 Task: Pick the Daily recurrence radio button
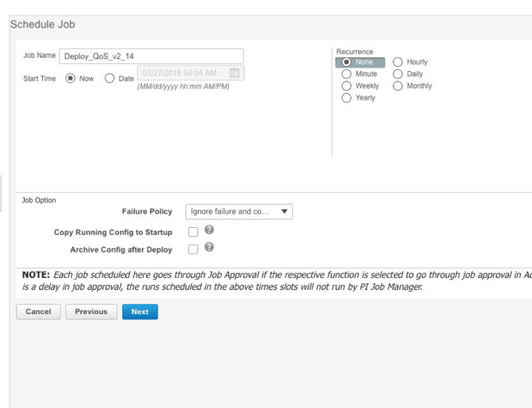coord(398,74)
